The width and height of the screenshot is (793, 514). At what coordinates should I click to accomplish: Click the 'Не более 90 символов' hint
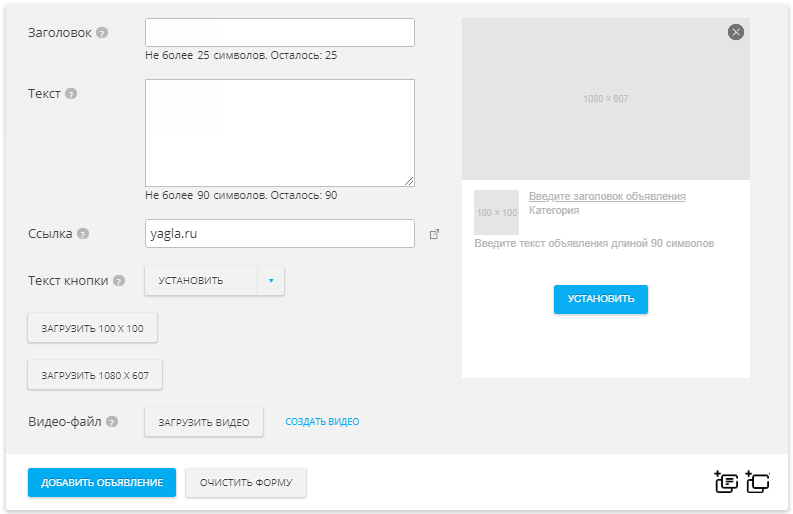click(x=241, y=195)
